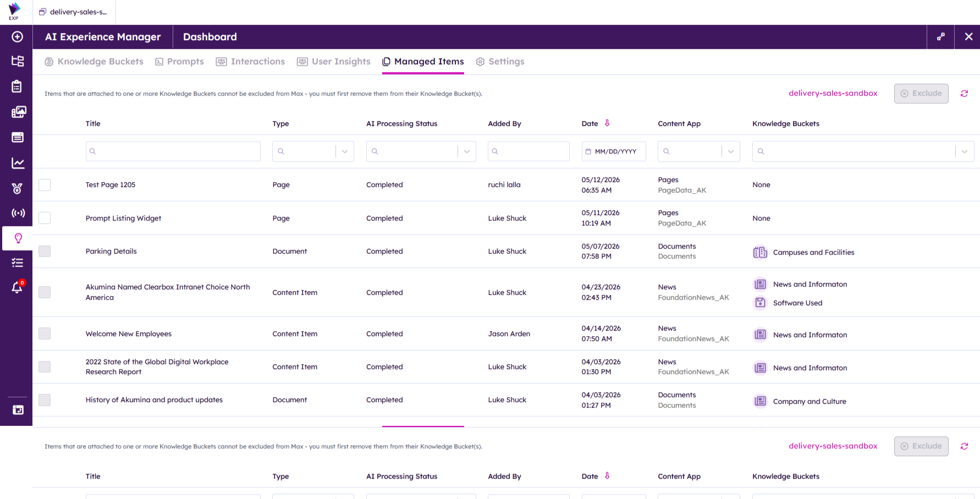Click the Campuses and Facilities bucket icon
Screen dimensions: 980x499
(760, 252)
